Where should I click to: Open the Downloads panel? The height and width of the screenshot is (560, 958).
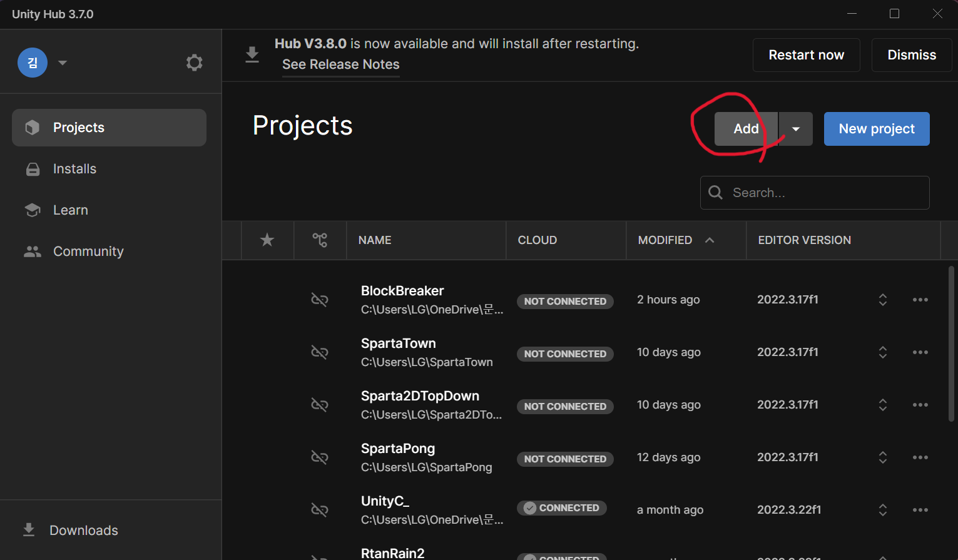(x=70, y=530)
